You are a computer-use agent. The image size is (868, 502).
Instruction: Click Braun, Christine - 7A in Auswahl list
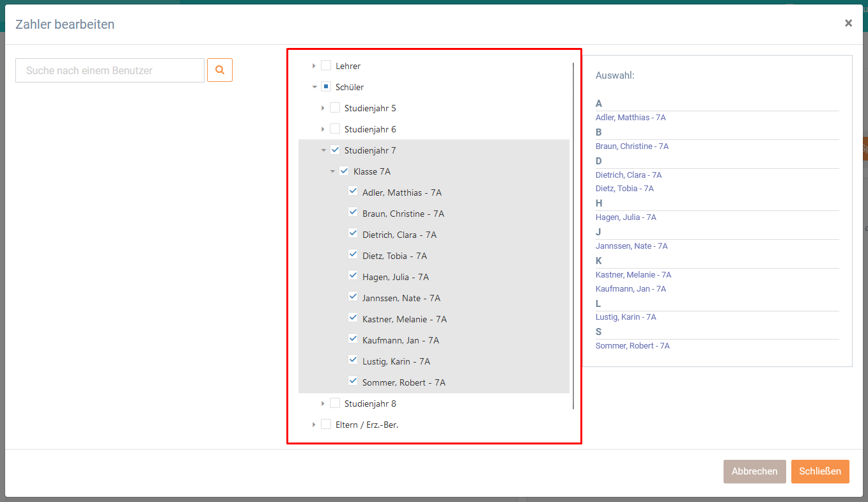click(x=632, y=146)
